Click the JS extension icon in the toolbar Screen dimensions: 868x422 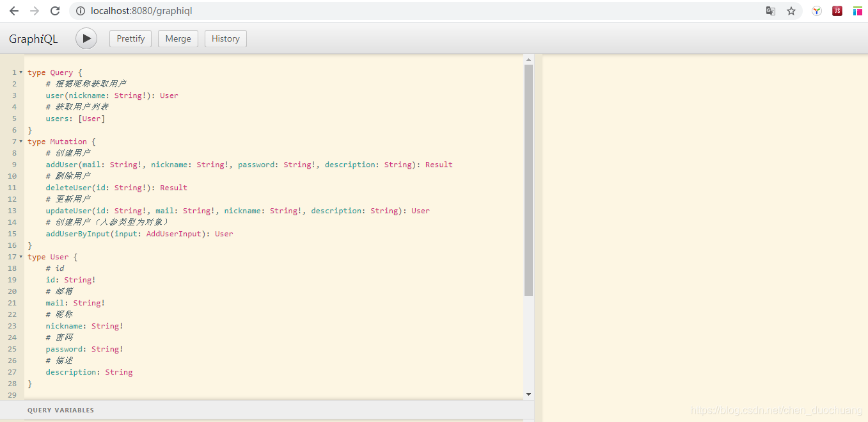click(837, 11)
